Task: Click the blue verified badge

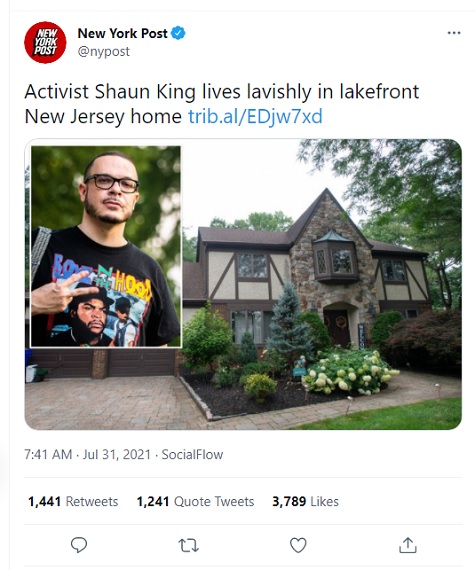Action: coord(178,33)
